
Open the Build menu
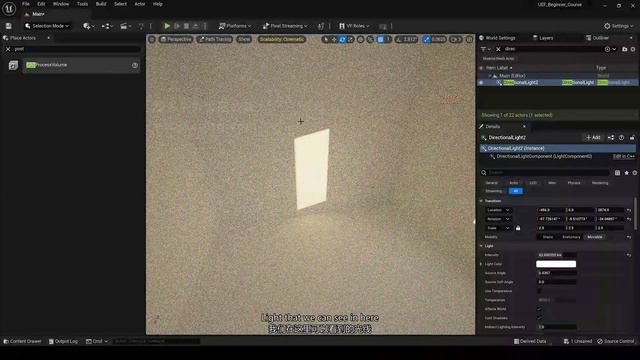click(101, 4)
